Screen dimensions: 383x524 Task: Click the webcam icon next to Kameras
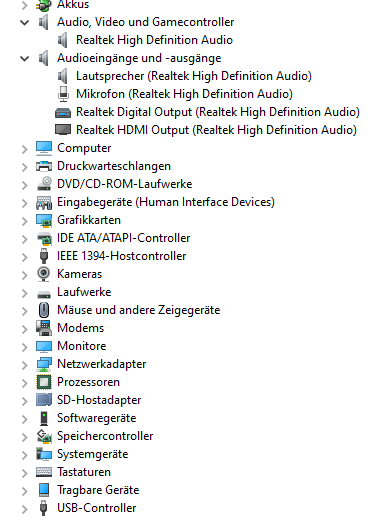44,274
